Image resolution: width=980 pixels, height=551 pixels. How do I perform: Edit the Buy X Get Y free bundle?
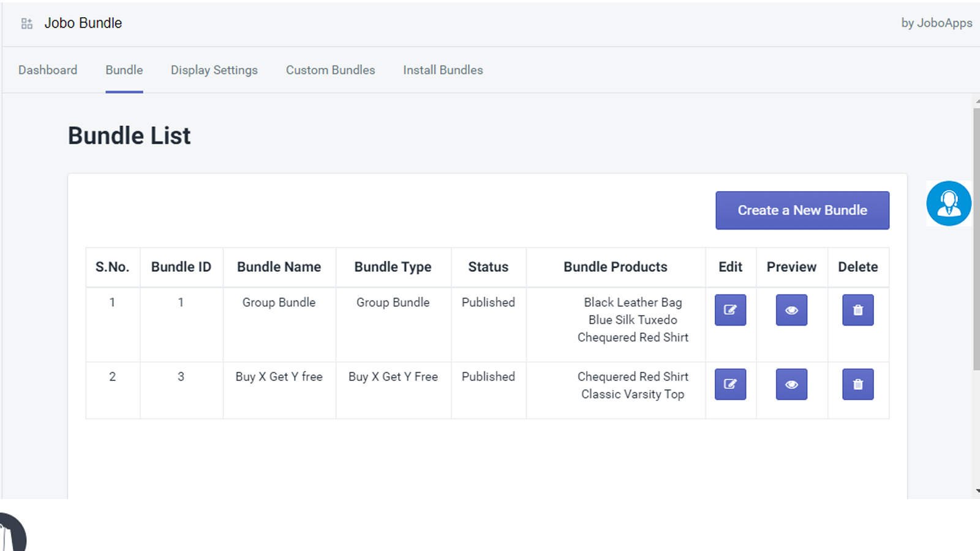click(730, 384)
